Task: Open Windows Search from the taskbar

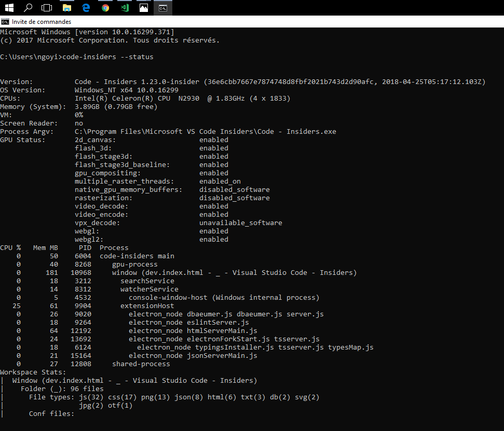Action: click(29, 8)
